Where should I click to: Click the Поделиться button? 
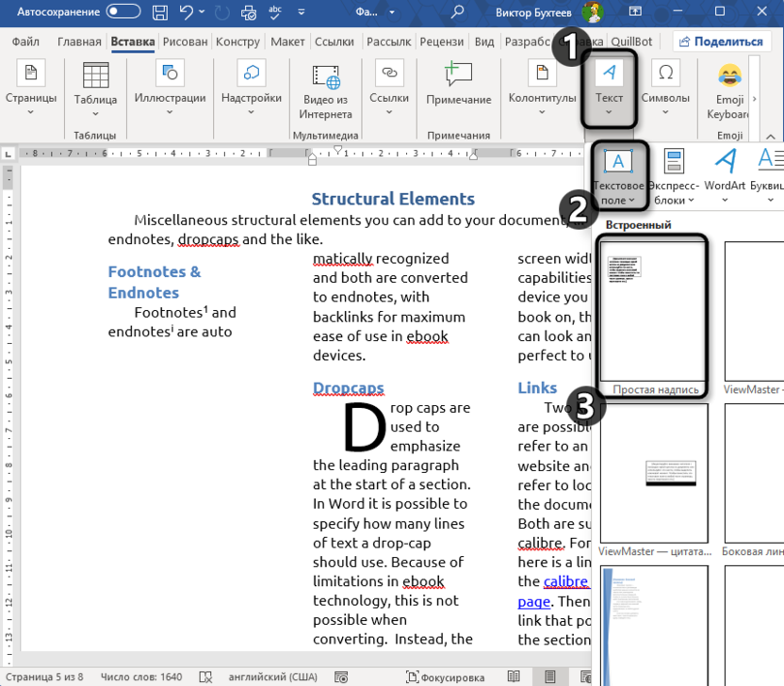pos(721,42)
